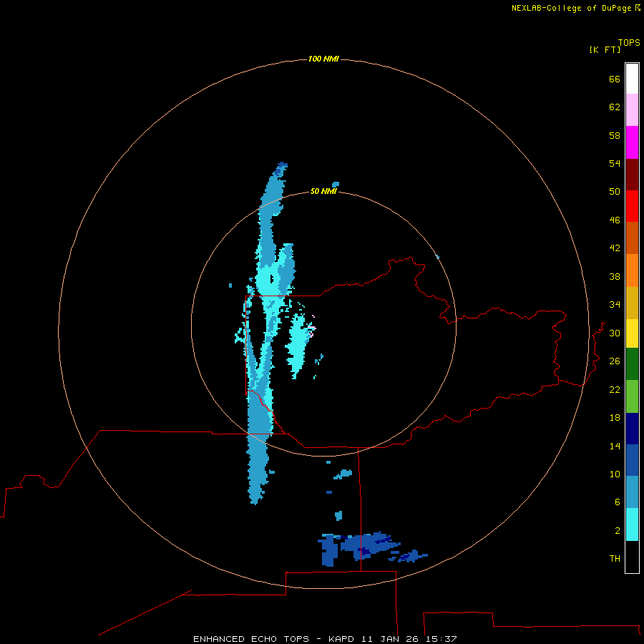Click the 66 legend value label
The width and height of the screenshot is (644, 644).
615,79
